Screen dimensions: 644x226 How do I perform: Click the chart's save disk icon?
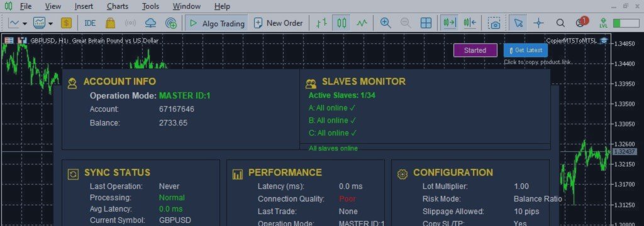pos(23,40)
